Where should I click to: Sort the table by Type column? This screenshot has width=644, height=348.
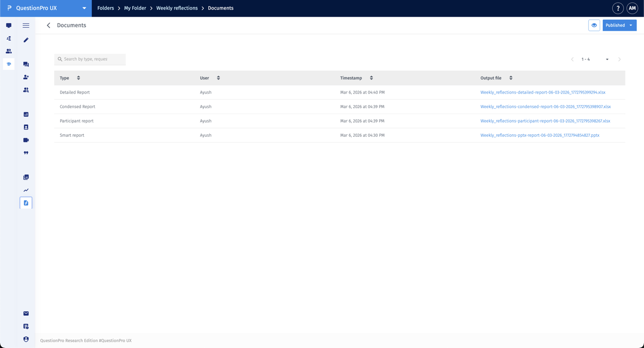click(78, 78)
